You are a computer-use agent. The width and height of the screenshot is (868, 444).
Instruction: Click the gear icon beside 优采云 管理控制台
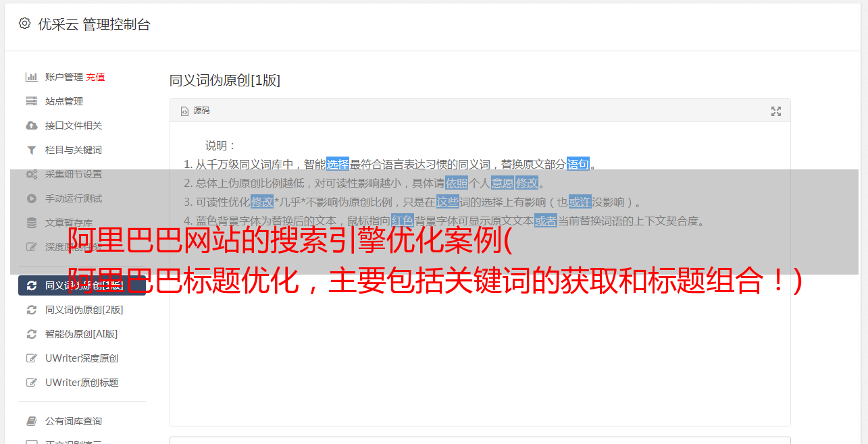(24, 24)
